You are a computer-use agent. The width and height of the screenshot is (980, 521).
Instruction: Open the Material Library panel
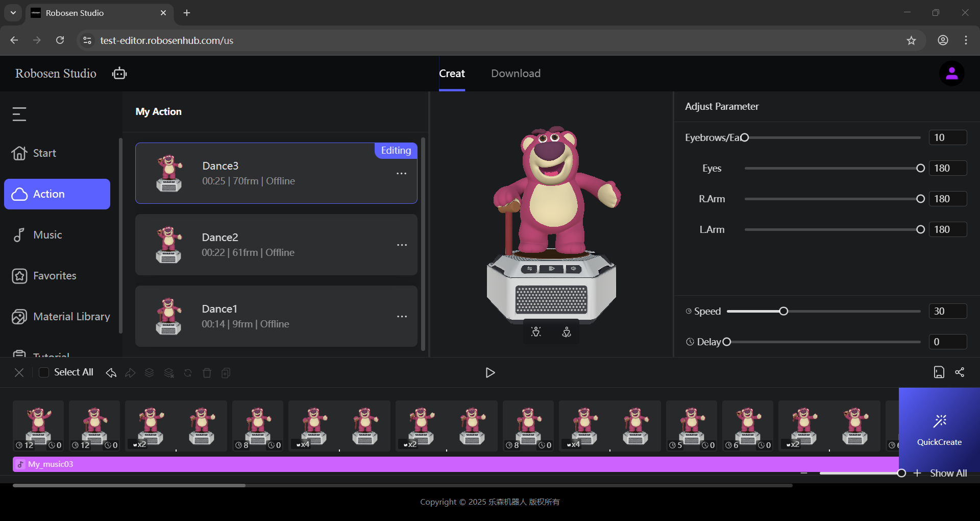(x=71, y=317)
